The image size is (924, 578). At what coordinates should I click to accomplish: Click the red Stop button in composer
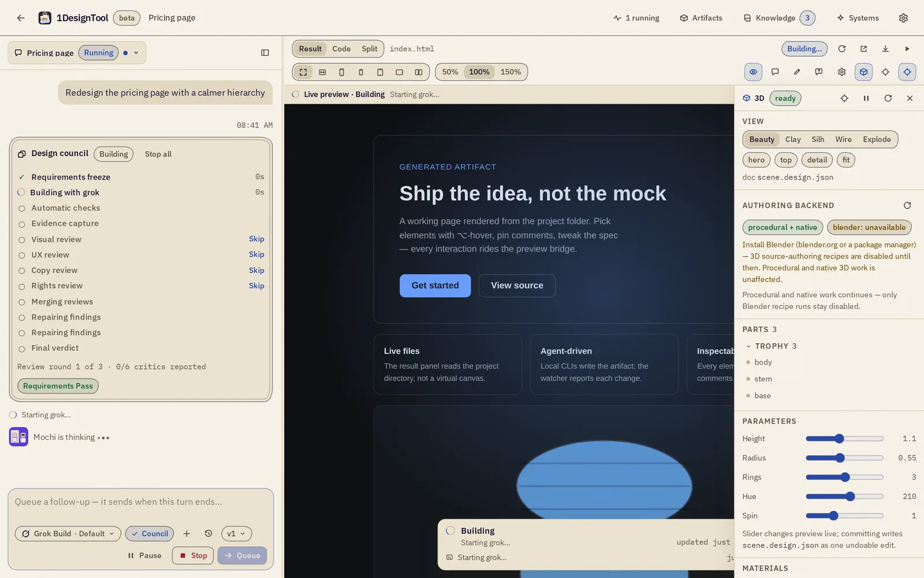(x=193, y=555)
